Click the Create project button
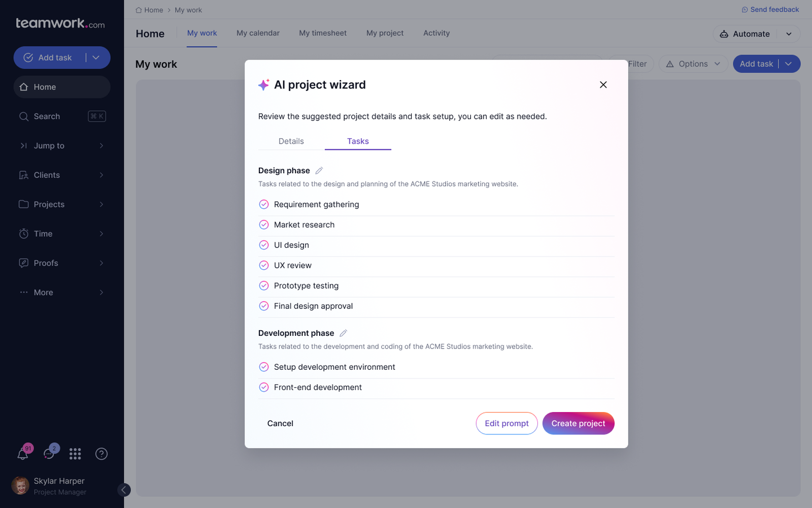This screenshot has height=508, width=812. pos(578,423)
